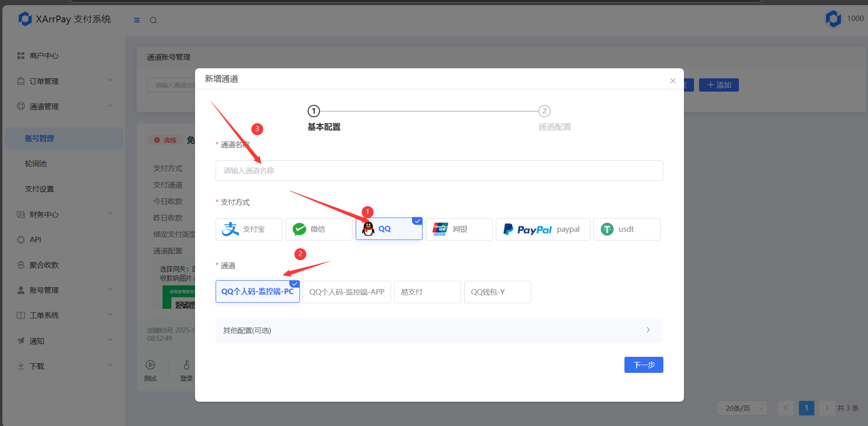Screen dimensions: 868x426
Task: Click the 添加 add button
Action: (718, 85)
